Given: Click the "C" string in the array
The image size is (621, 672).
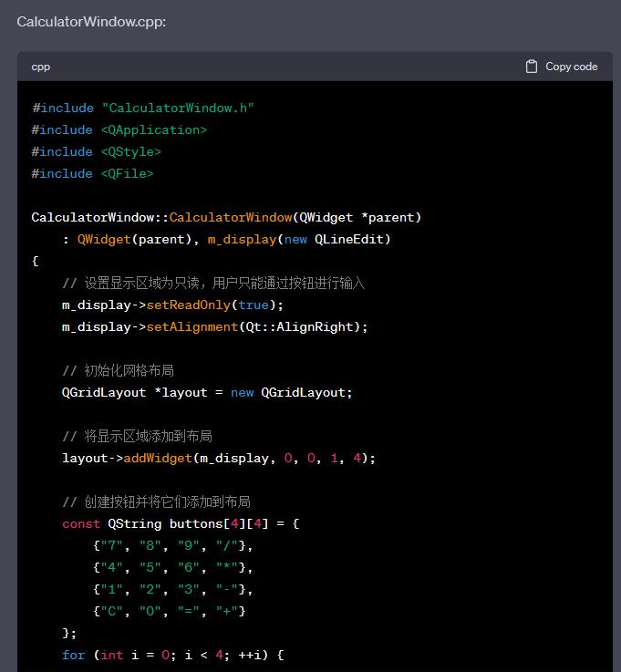Looking at the screenshot, I should pos(111,612).
